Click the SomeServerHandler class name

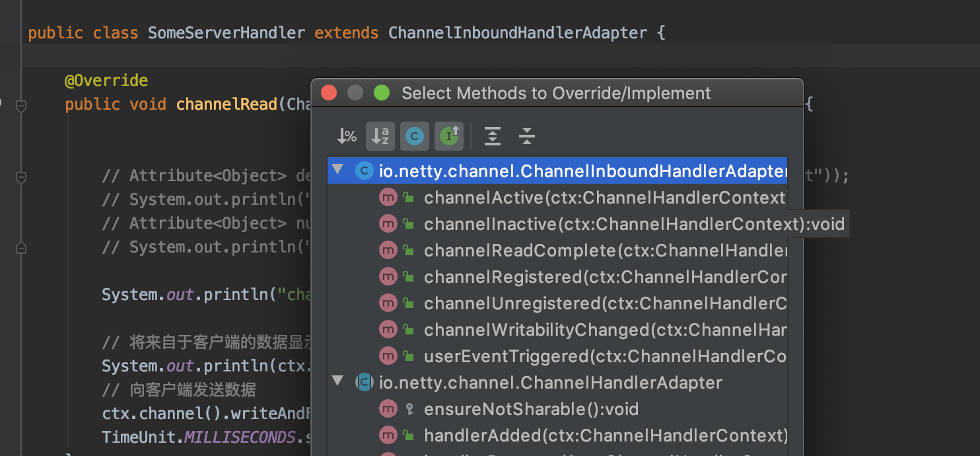(227, 32)
